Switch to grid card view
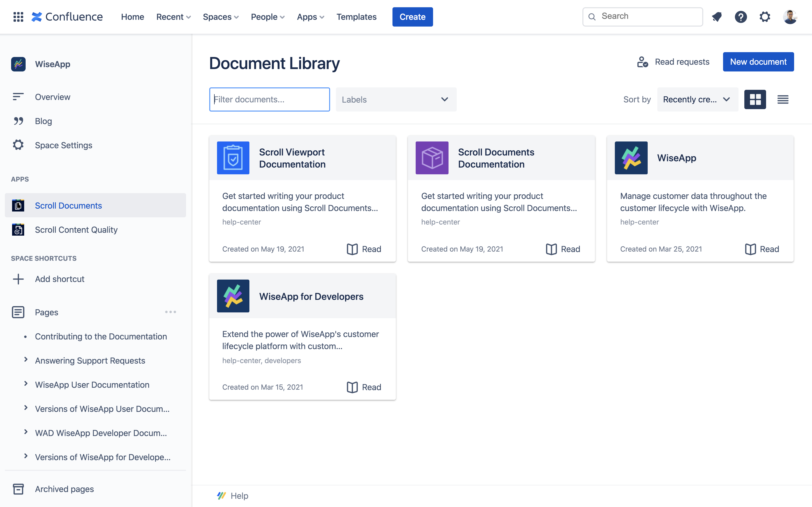Screen dimensions: 812x507 point(755,99)
